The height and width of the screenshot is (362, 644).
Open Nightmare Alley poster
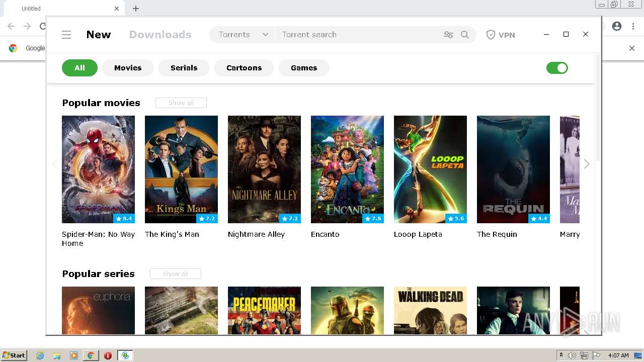coord(264,169)
